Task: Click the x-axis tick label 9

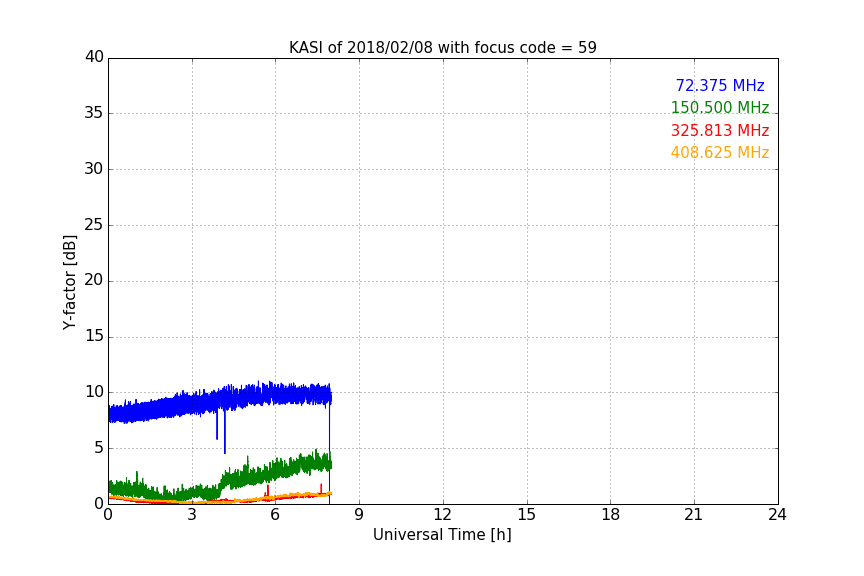Action: point(359,515)
